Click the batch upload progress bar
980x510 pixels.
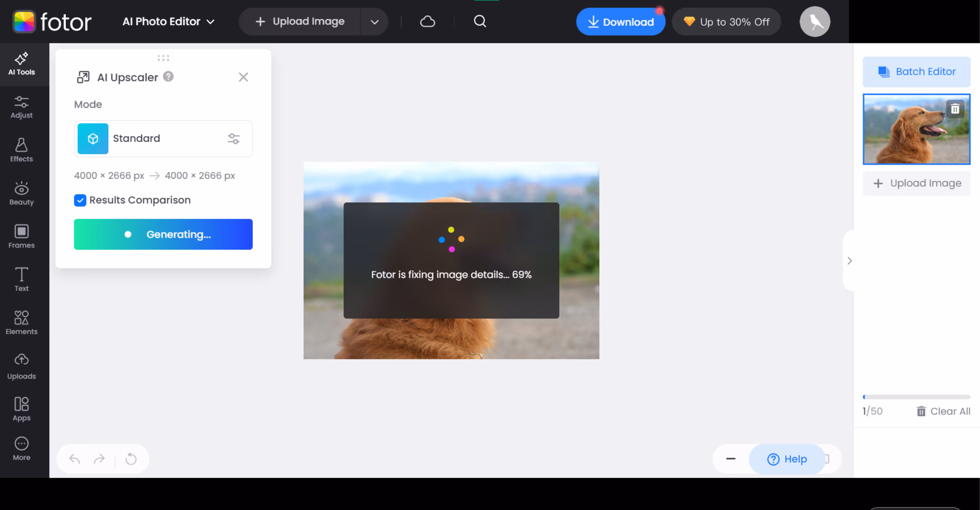click(x=916, y=397)
